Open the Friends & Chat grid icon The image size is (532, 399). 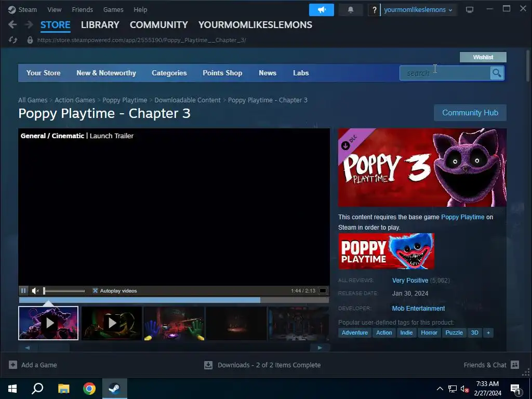[x=515, y=365]
